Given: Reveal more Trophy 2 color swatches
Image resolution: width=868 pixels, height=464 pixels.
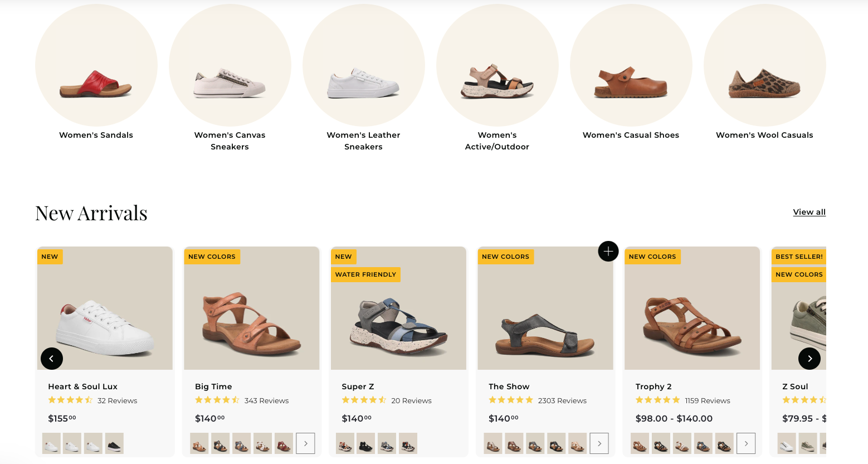Looking at the screenshot, I should pyautogui.click(x=745, y=443).
